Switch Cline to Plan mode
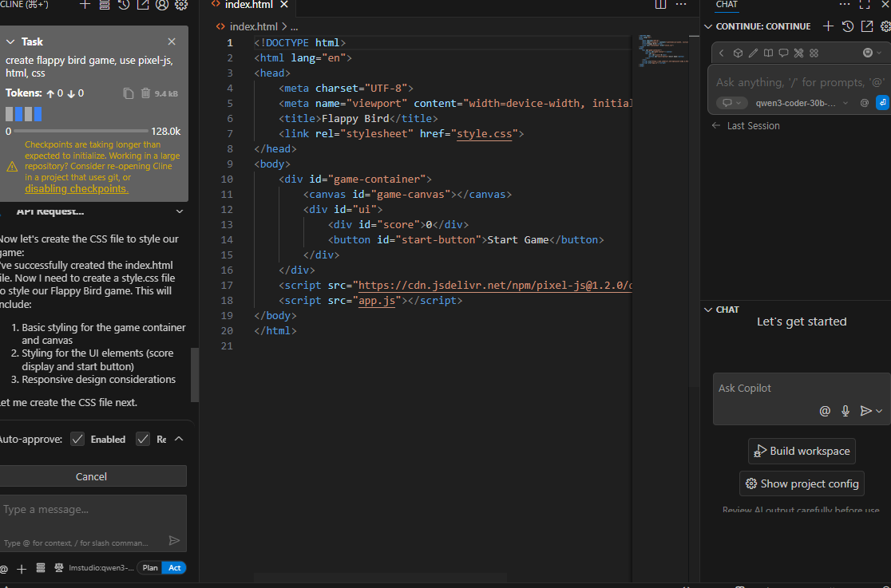Viewport: 891px width, 588px height. (150, 567)
